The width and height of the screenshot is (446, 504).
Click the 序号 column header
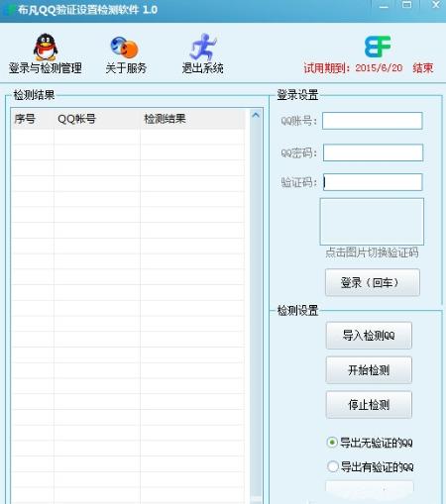pos(33,119)
